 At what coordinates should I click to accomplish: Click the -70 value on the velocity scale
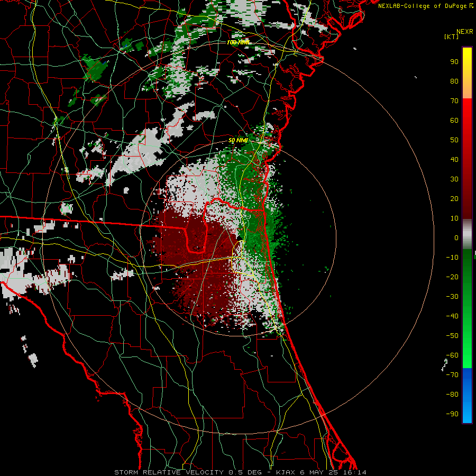(x=452, y=375)
